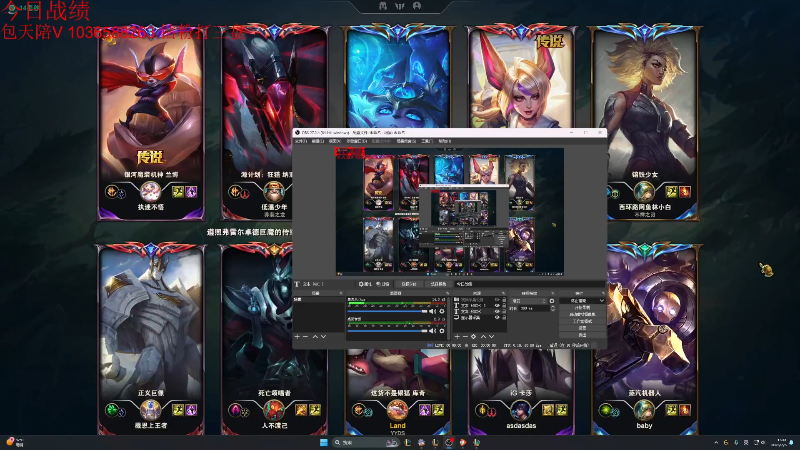Select the baby player card at bottom right

[645, 339]
